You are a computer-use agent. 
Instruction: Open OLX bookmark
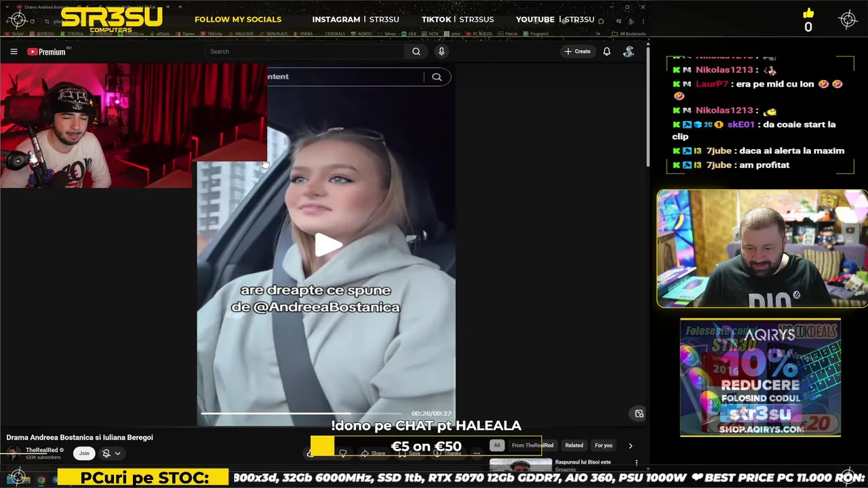click(408, 33)
